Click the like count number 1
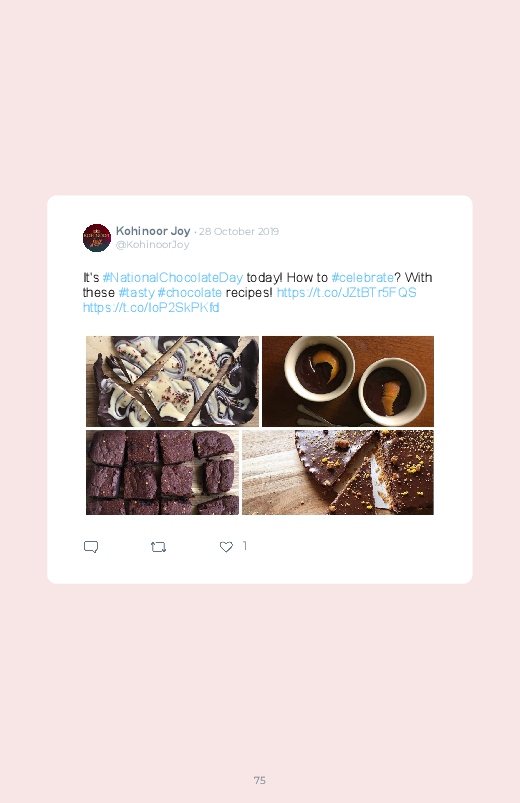The width and height of the screenshot is (520, 803). pos(245,546)
